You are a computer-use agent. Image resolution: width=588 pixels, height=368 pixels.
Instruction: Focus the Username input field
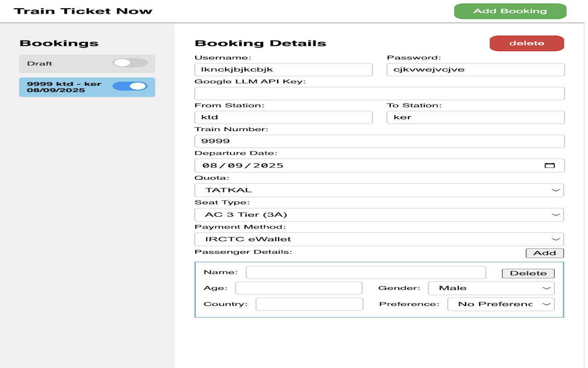283,69
